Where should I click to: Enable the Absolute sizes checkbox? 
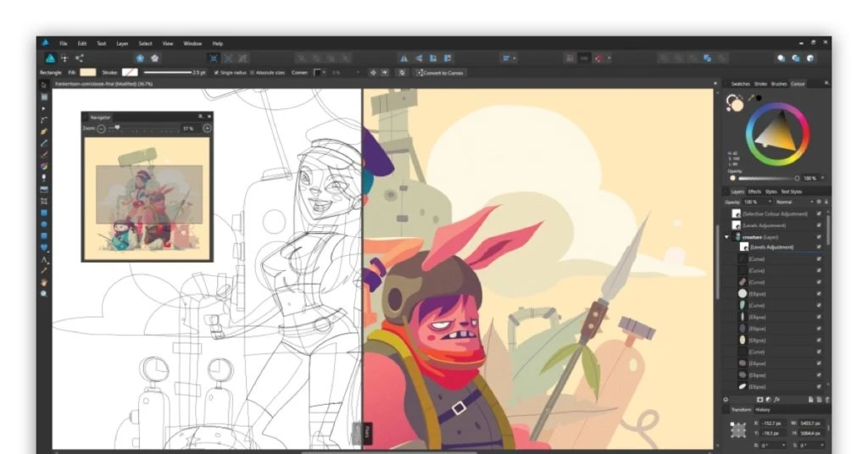253,73
